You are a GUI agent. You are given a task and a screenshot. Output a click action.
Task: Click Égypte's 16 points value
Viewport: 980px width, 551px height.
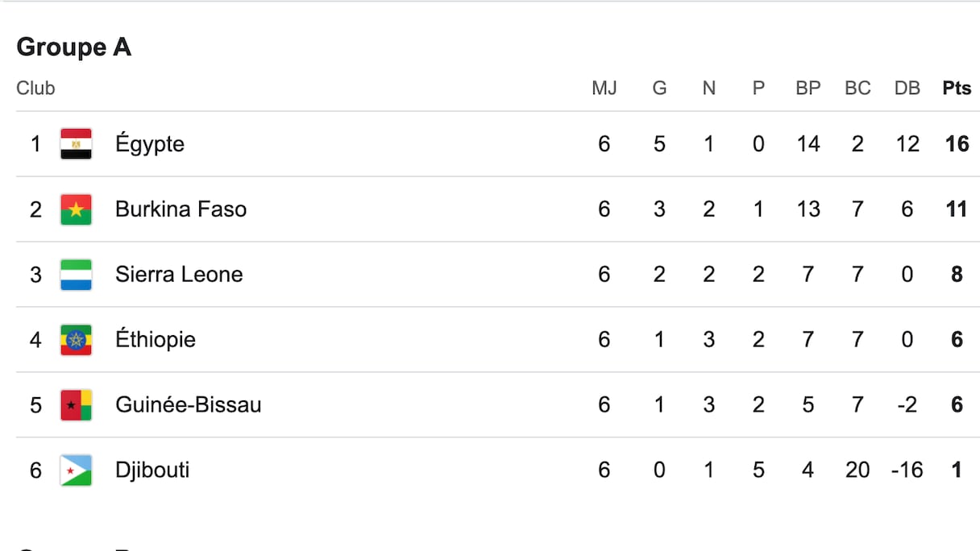pyautogui.click(x=957, y=144)
